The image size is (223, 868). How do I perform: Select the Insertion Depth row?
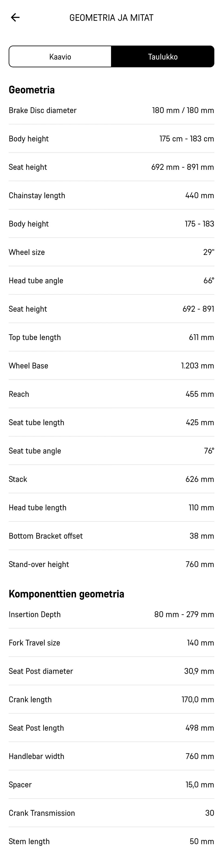click(x=111, y=614)
